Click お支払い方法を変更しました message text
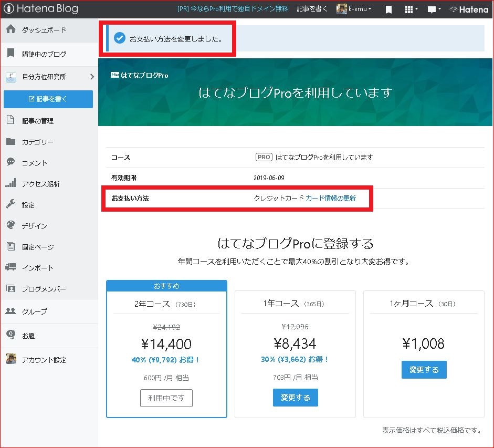 (x=176, y=39)
